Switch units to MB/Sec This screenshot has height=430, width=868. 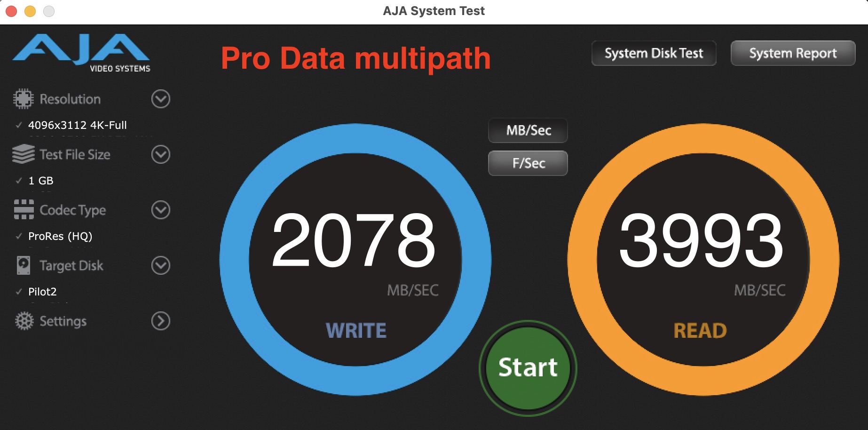coord(528,130)
